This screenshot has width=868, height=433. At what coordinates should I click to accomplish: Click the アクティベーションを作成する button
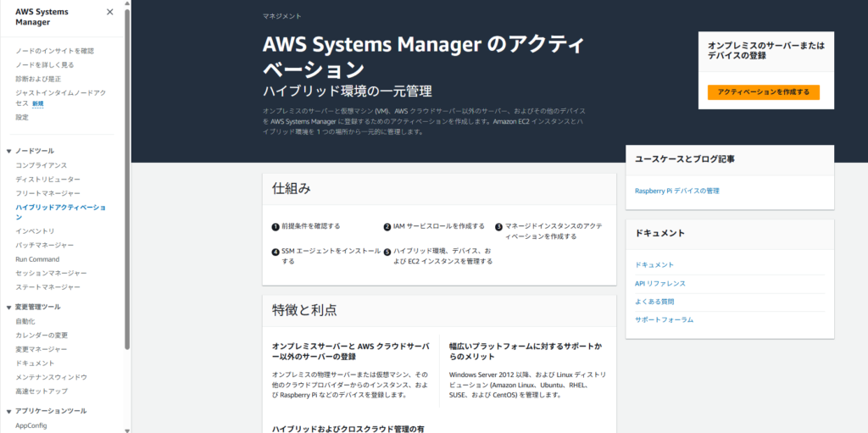(764, 92)
